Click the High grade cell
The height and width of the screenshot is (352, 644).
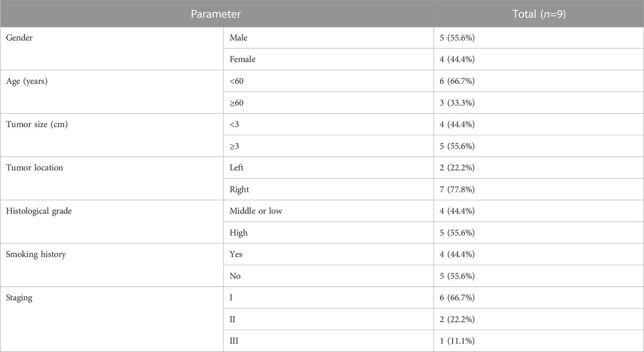click(x=328, y=233)
